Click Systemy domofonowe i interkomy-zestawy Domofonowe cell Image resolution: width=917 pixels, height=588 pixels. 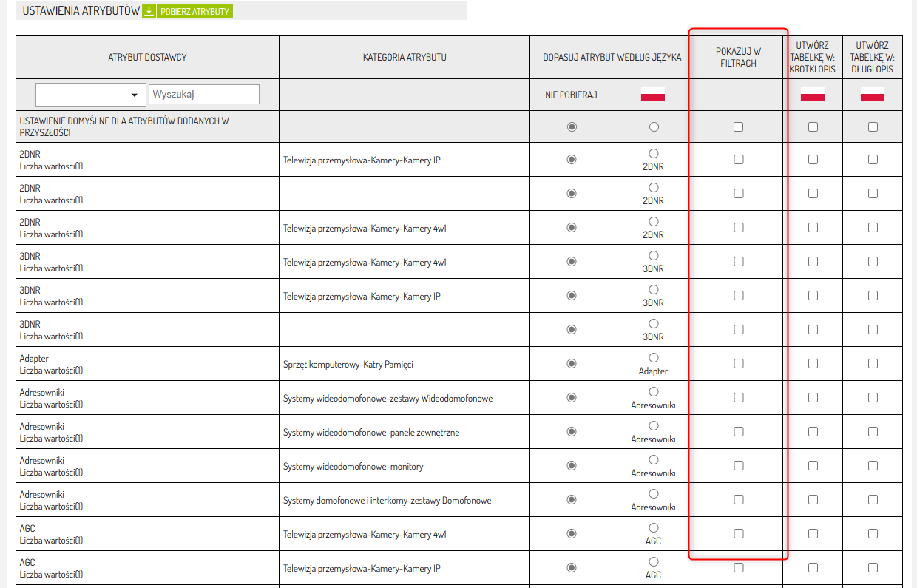[x=405, y=500]
